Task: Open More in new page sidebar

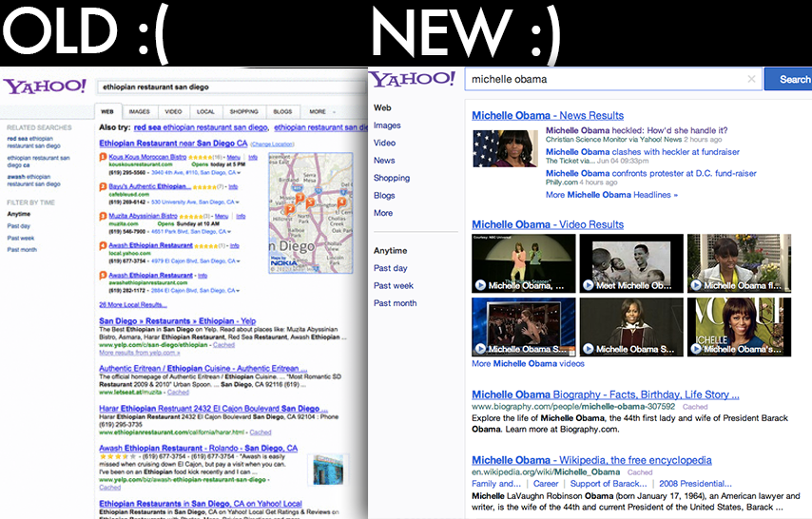Action: point(383,213)
